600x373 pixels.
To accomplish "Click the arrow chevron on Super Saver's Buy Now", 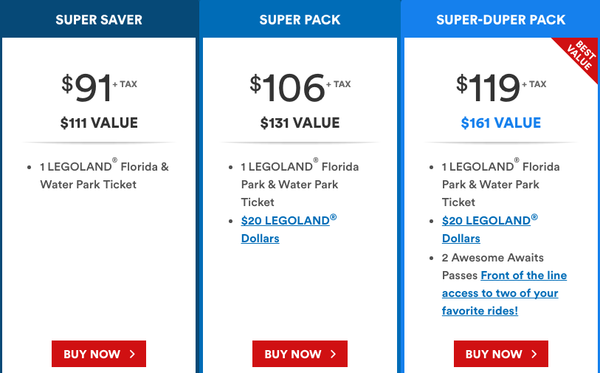I will pos(132,354).
